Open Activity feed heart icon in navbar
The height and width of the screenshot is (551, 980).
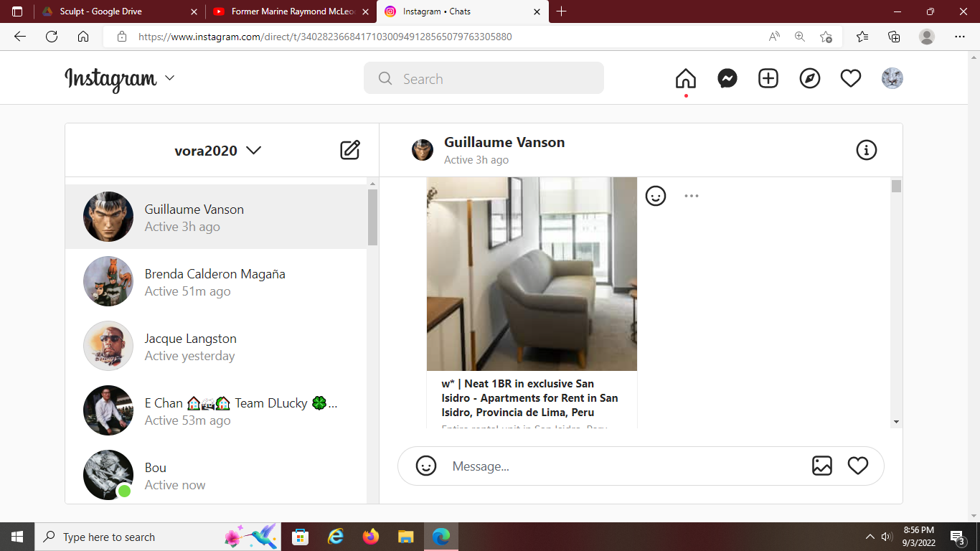click(x=851, y=78)
